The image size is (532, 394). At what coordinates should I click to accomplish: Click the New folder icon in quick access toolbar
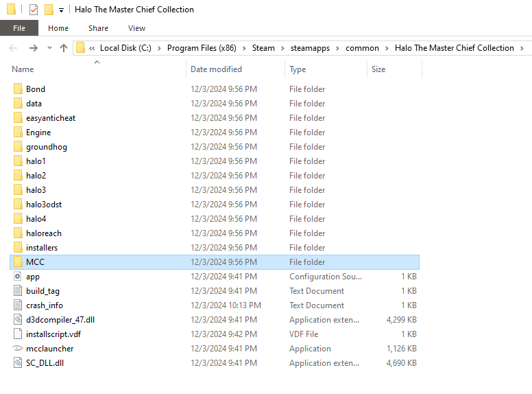click(x=49, y=10)
